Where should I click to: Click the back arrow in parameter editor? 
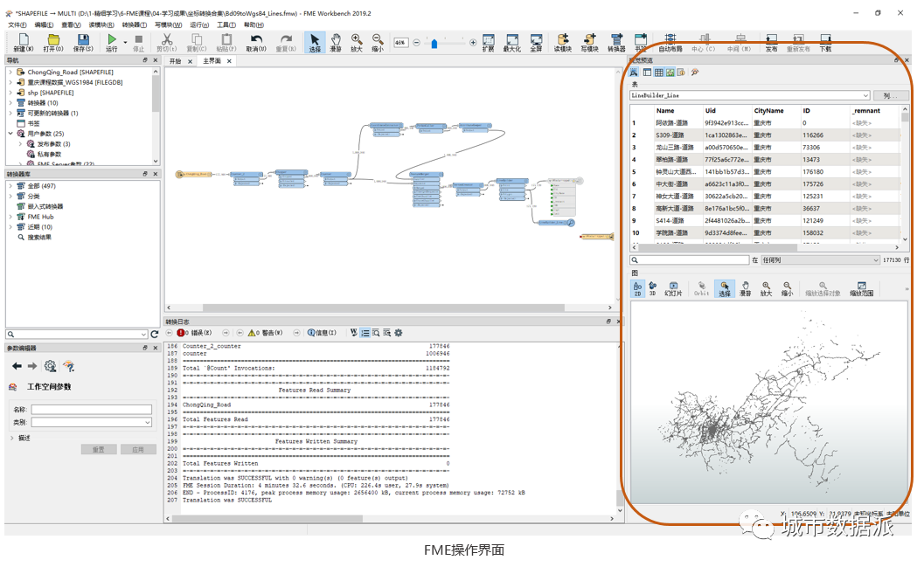(17, 366)
